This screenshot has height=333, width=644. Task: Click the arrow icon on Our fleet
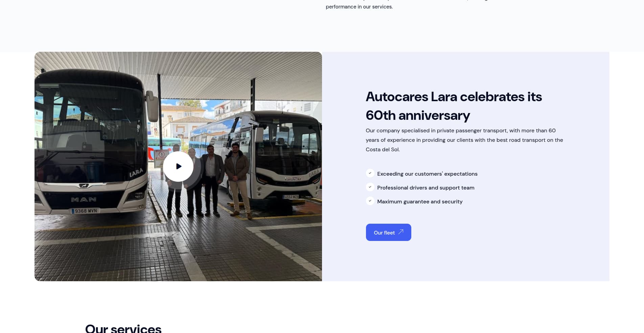click(401, 232)
